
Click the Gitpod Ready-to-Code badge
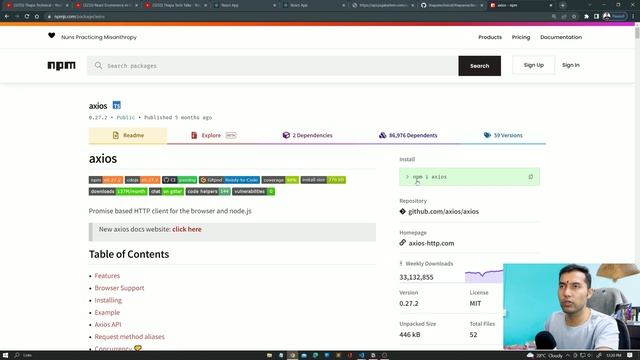point(229,180)
